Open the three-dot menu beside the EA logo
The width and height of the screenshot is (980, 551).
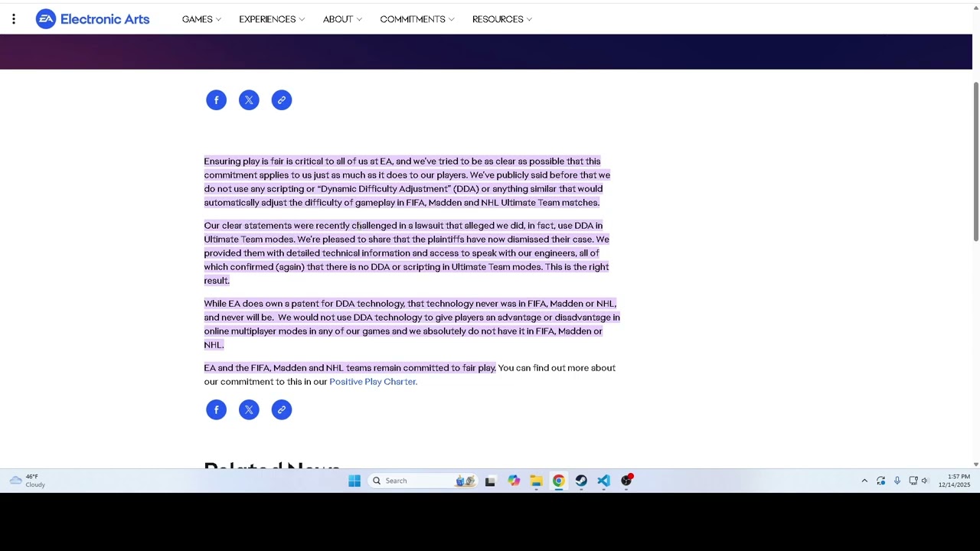click(14, 19)
